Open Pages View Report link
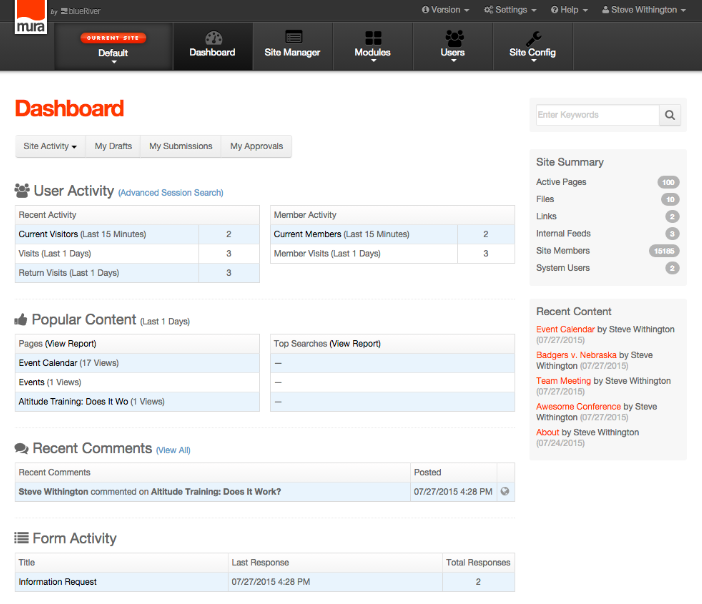 coord(70,343)
